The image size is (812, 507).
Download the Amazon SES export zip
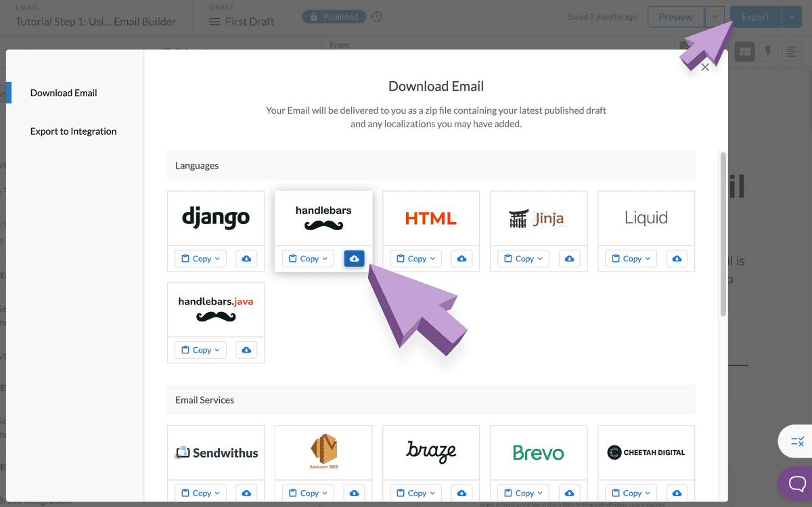354,493
